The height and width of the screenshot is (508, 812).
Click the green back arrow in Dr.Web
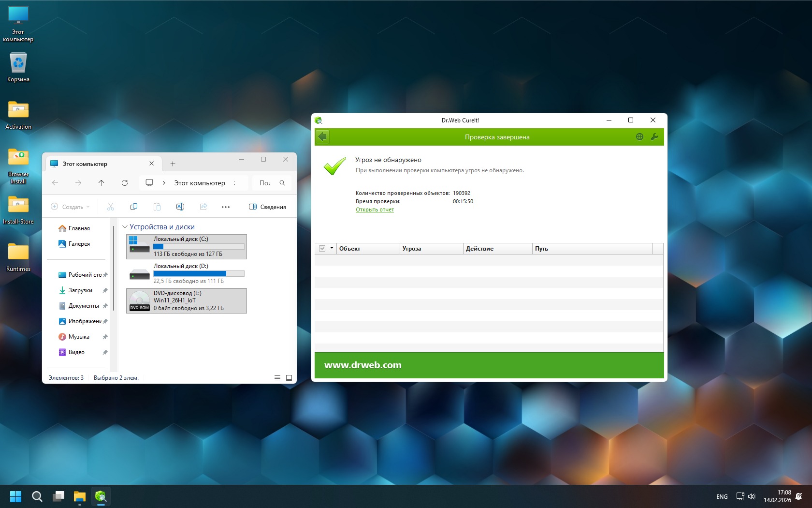(323, 137)
